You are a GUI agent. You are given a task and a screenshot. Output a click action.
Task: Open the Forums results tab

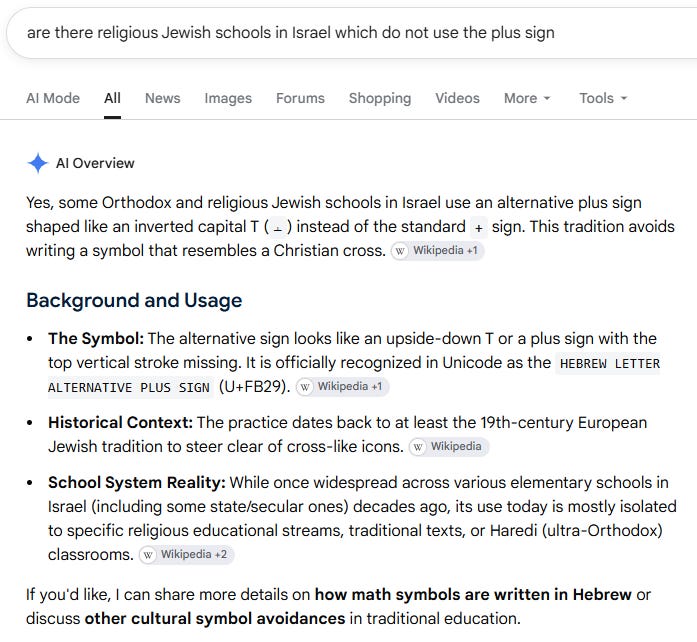coord(300,98)
